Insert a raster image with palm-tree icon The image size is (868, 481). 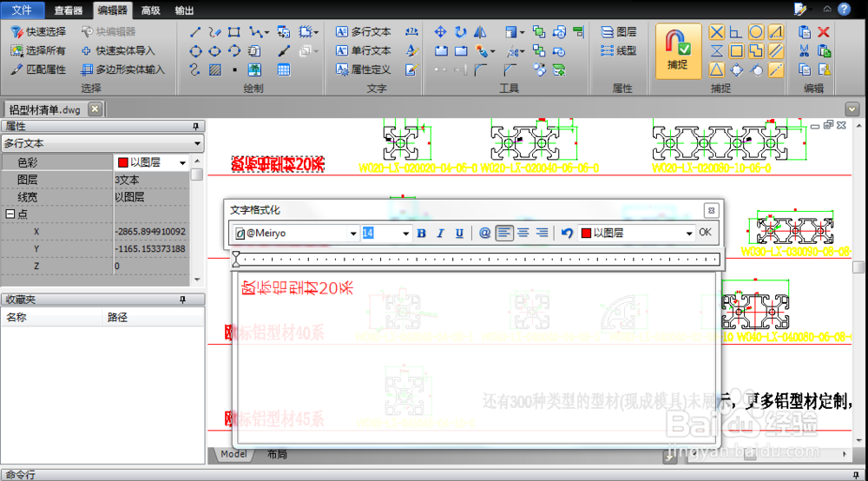coord(254,69)
